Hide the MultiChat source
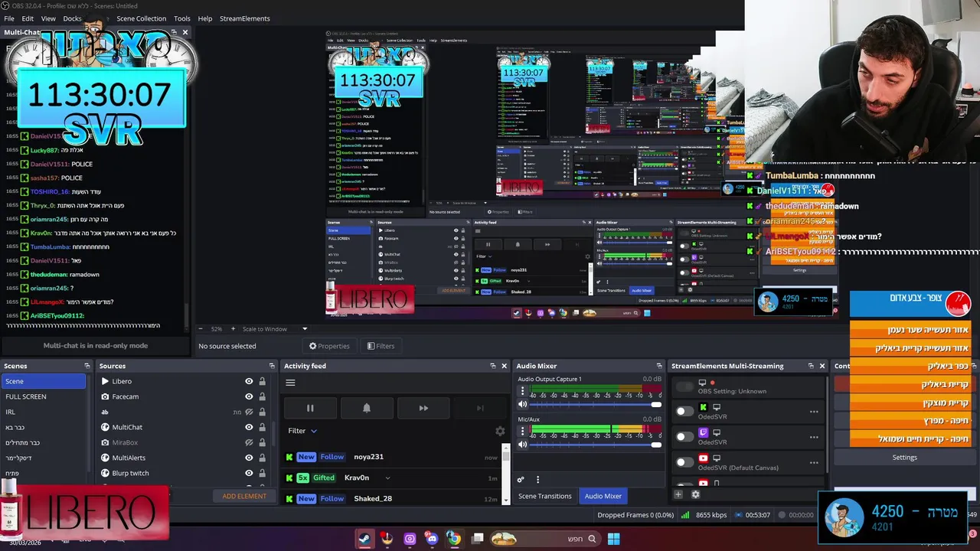Image resolution: width=980 pixels, height=551 pixels. click(x=249, y=427)
